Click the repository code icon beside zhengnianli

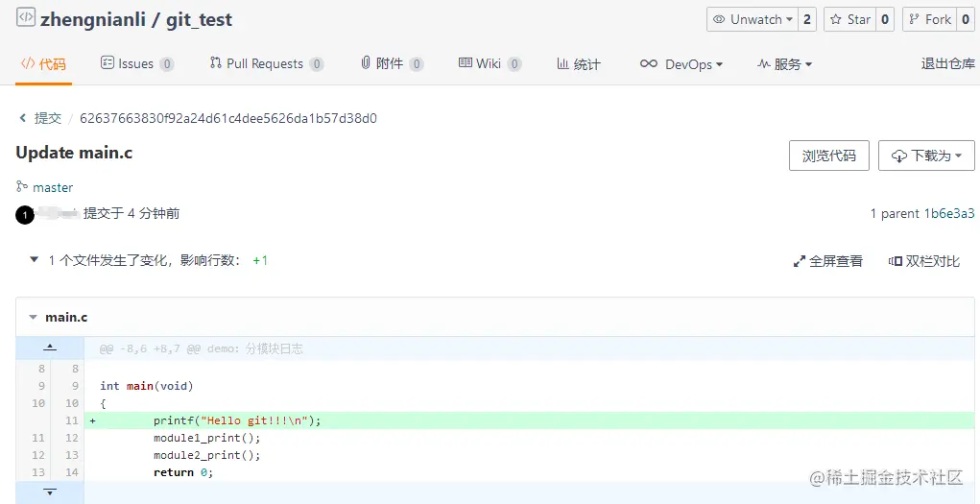pyautogui.click(x=26, y=18)
